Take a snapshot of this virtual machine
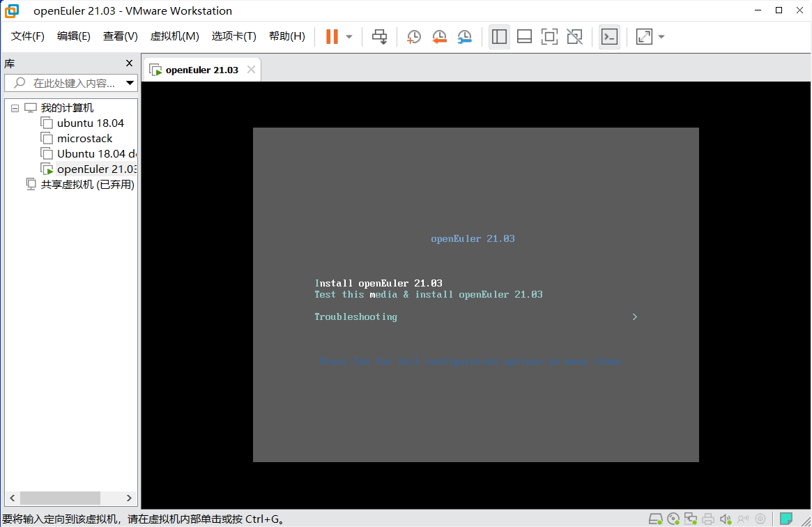 tap(413, 36)
